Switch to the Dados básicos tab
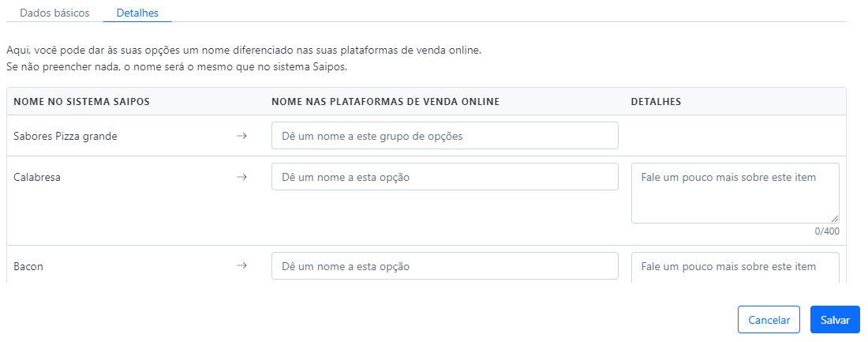The width and height of the screenshot is (868, 342). point(54,13)
